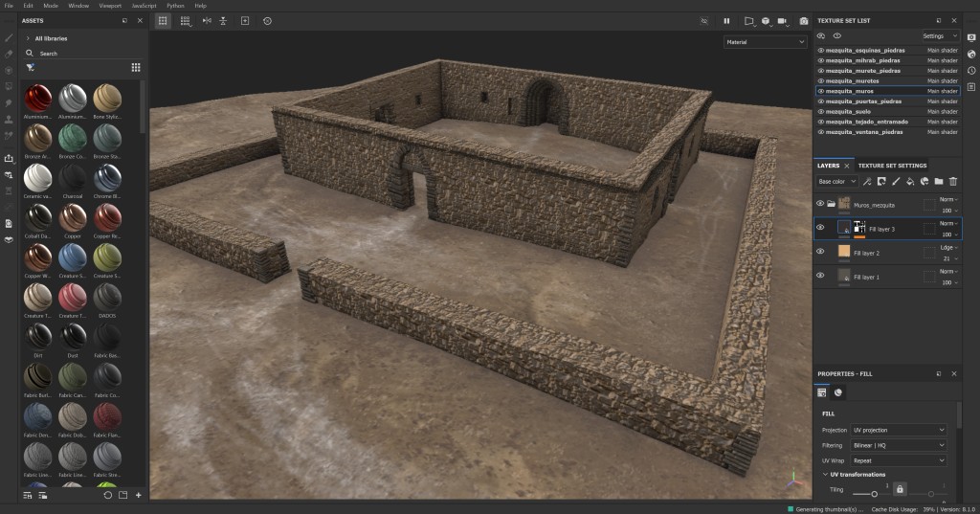Click the camera screenshot icon
The height and width of the screenshot is (514, 980).
tap(804, 20)
